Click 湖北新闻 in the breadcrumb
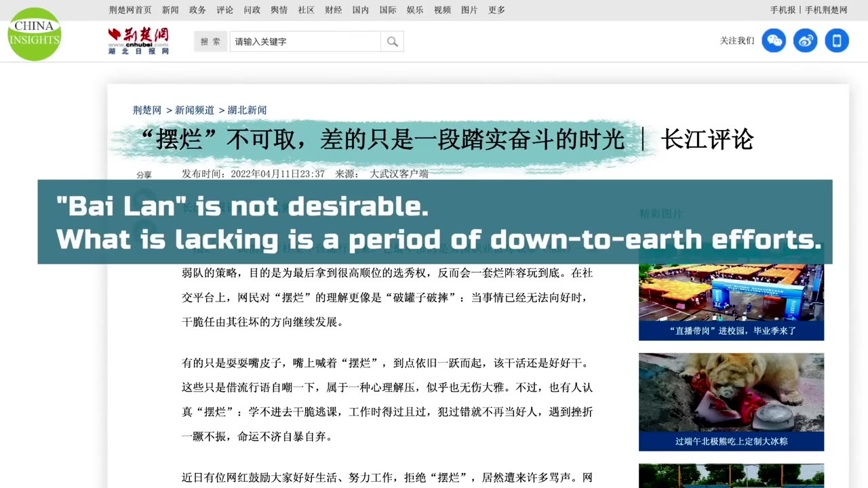 [x=247, y=110]
